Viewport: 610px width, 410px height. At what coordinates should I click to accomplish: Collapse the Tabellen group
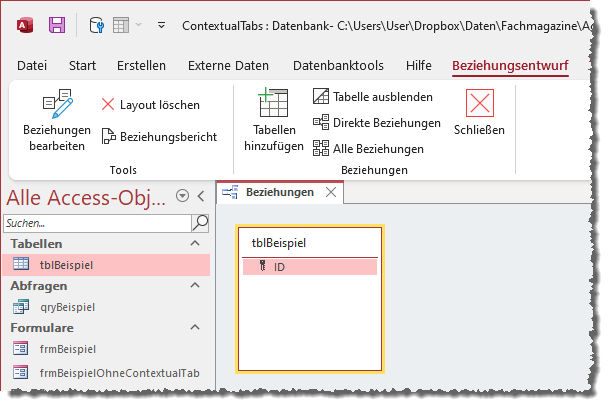click(x=195, y=244)
